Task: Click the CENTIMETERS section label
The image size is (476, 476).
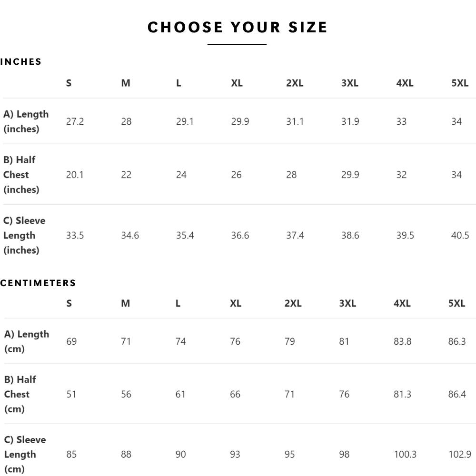Action: pyautogui.click(x=38, y=283)
